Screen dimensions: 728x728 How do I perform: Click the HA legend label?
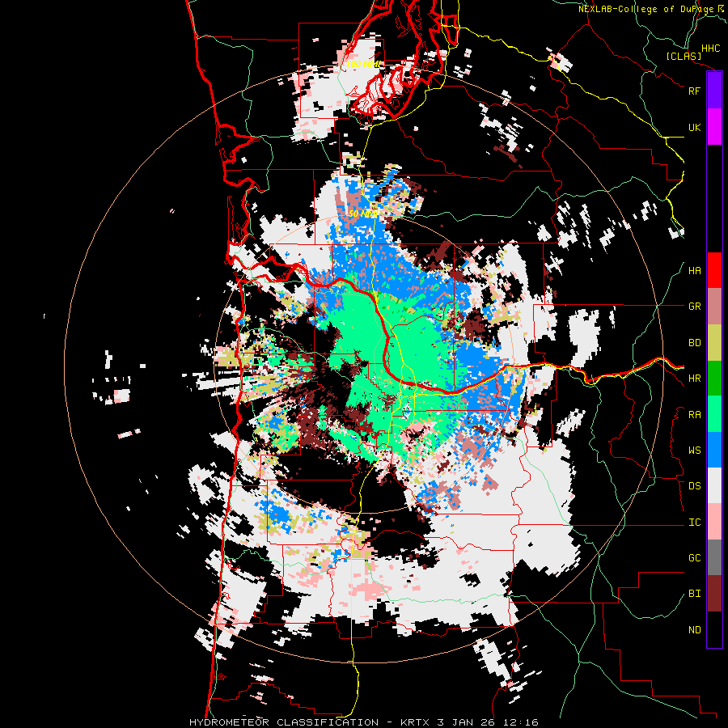tap(694, 270)
